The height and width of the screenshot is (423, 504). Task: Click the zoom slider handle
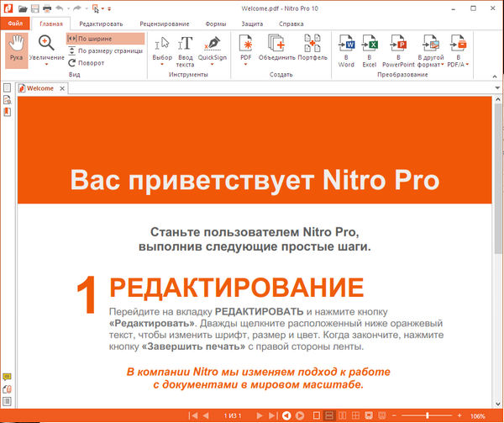(x=428, y=415)
